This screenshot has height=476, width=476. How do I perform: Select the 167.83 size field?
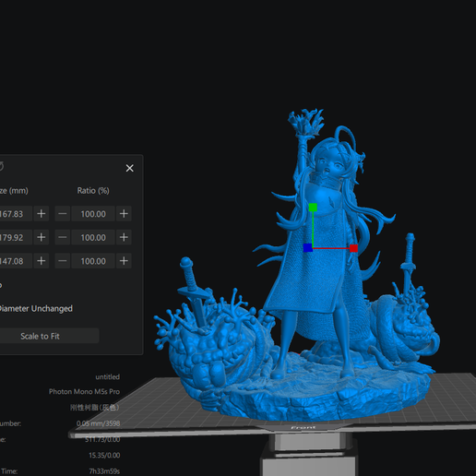(16, 214)
